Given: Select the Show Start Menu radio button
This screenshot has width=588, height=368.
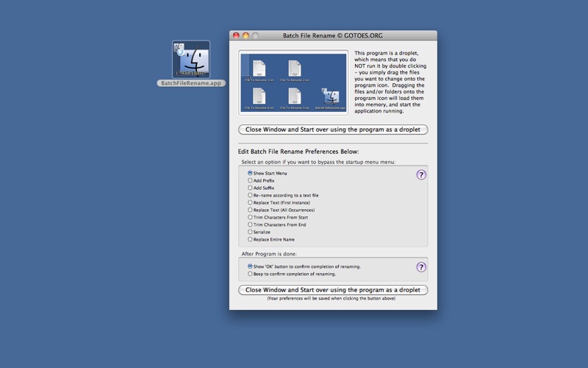Looking at the screenshot, I should (x=250, y=173).
